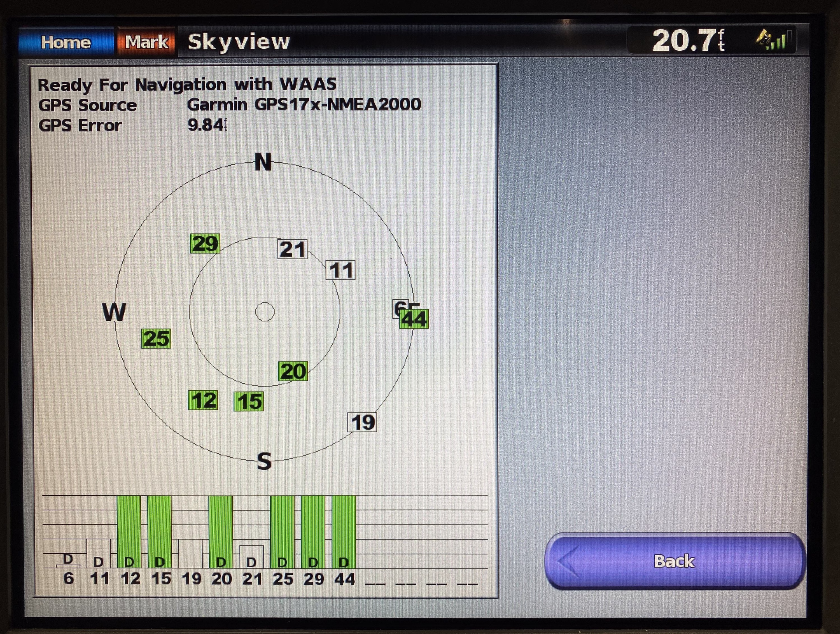Image resolution: width=840 pixels, height=634 pixels.
Task: Tap signal bar for satellite 44
Action: pos(344,532)
